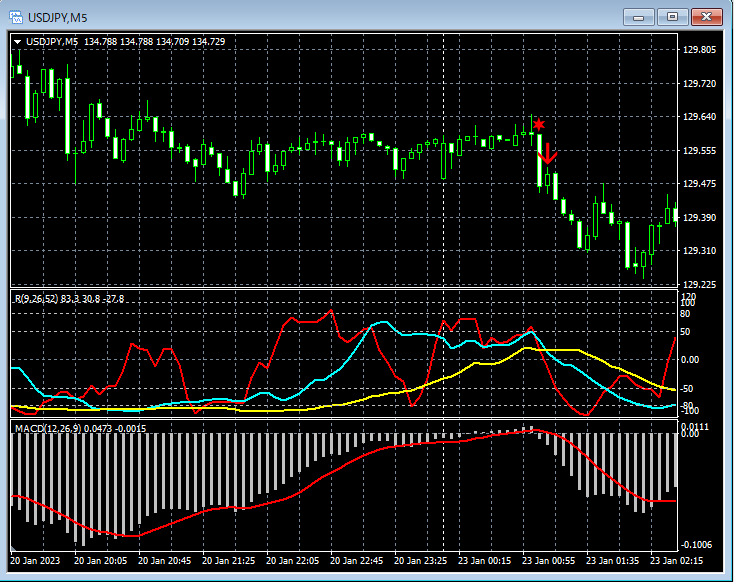Close the USDJPY,M5 chart window
The width and height of the screenshot is (735, 582).
(x=708, y=16)
